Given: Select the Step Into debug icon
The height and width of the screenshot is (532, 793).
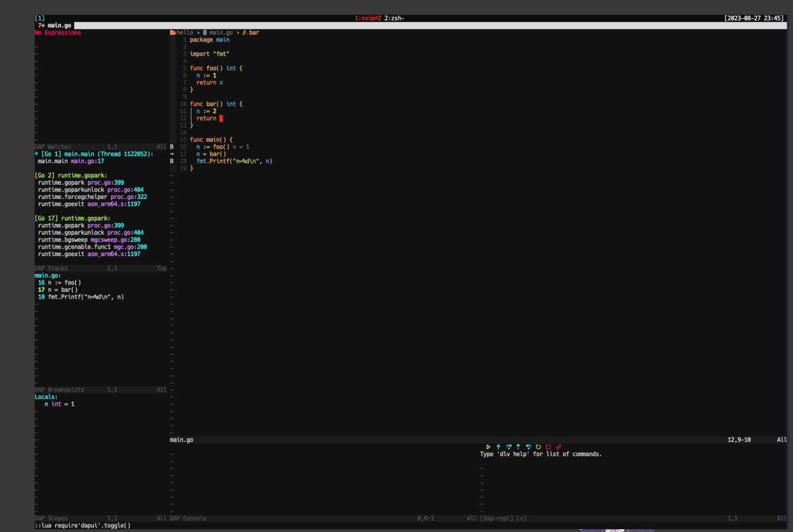Looking at the screenshot, I should (497, 446).
